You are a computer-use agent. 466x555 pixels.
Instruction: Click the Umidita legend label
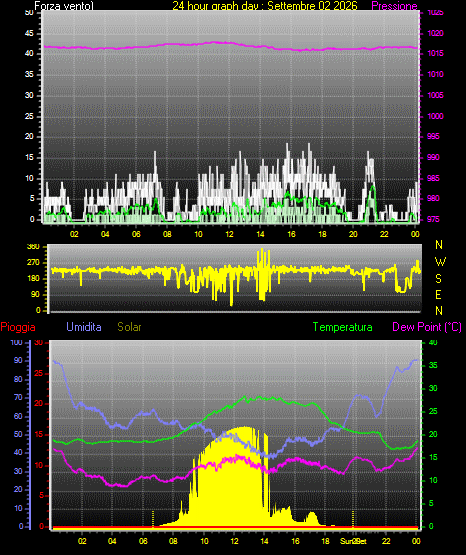84,326
